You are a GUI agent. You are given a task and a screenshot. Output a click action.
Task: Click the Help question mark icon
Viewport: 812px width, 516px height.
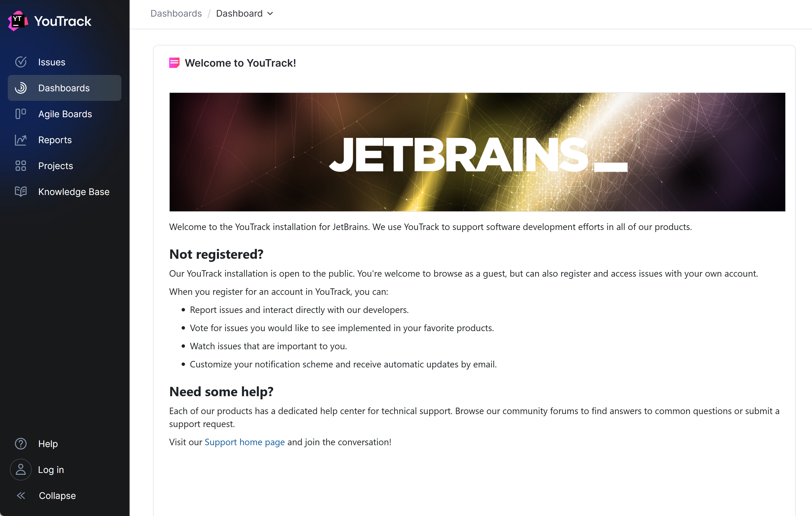click(x=20, y=444)
